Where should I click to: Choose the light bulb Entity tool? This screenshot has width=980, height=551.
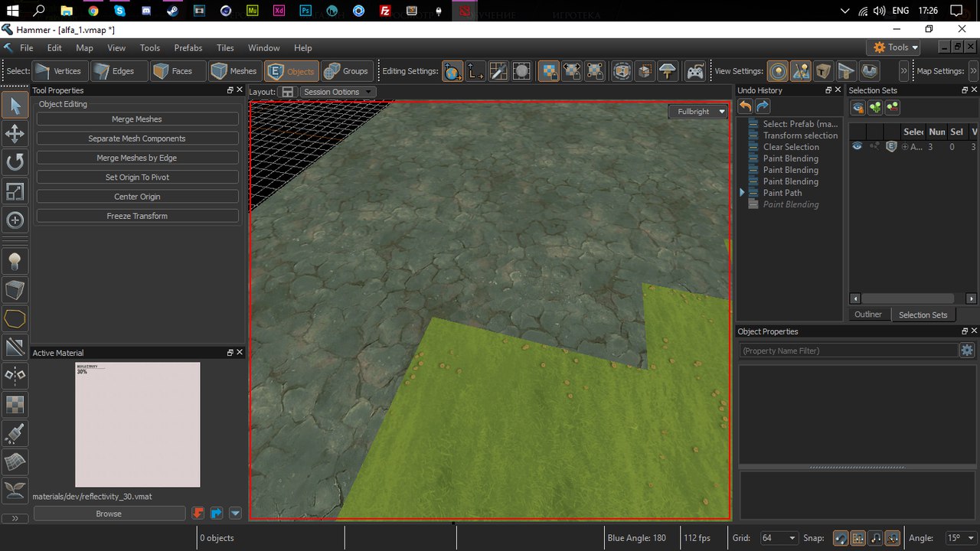click(15, 261)
